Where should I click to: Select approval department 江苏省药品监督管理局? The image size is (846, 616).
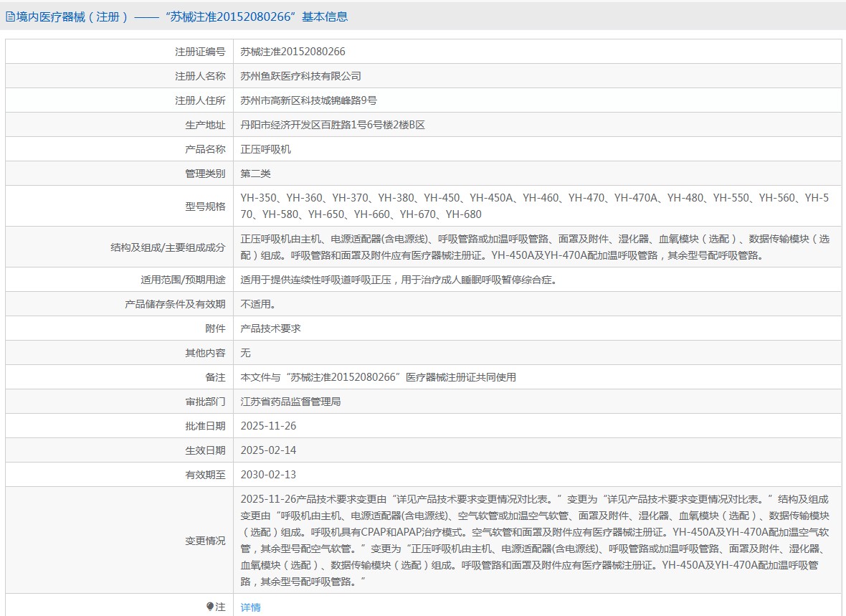(x=290, y=402)
